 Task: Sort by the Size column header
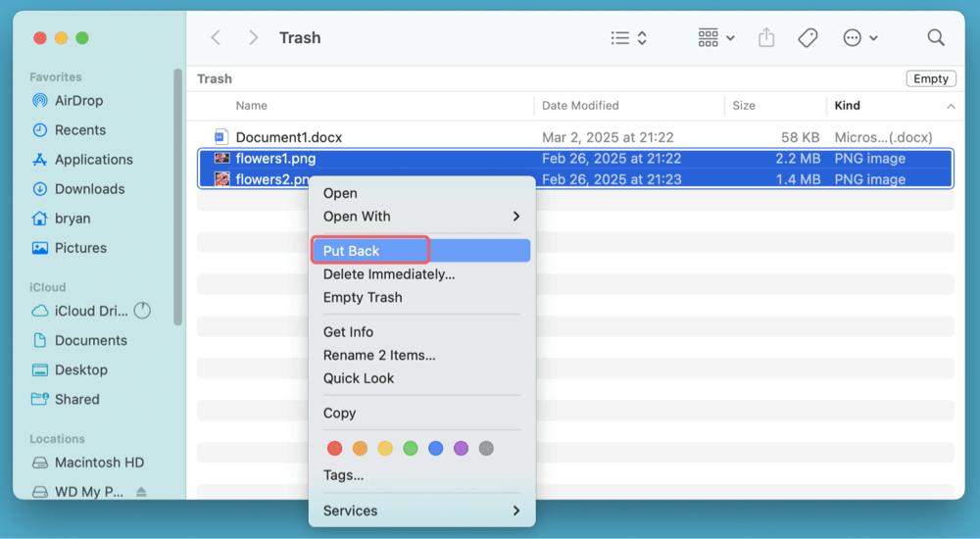744,106
